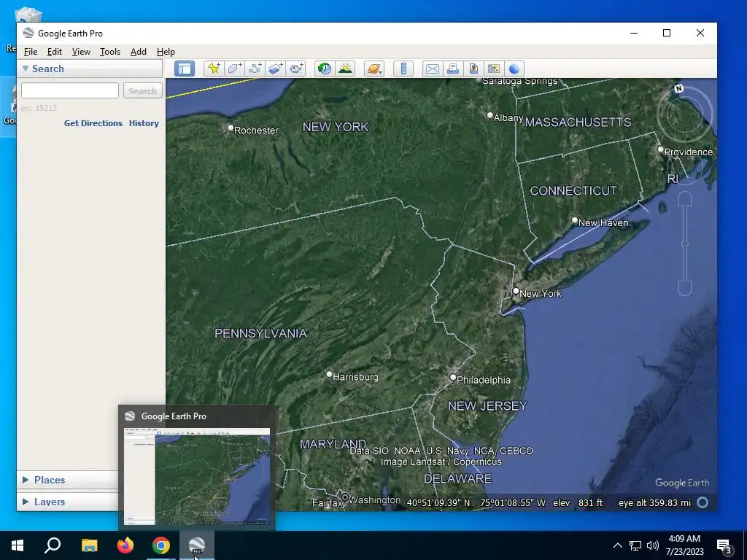Viewport: 747px width, 560px height.
Task: Select the Ruler tool in the toolbar
Action: coord(403,69)
